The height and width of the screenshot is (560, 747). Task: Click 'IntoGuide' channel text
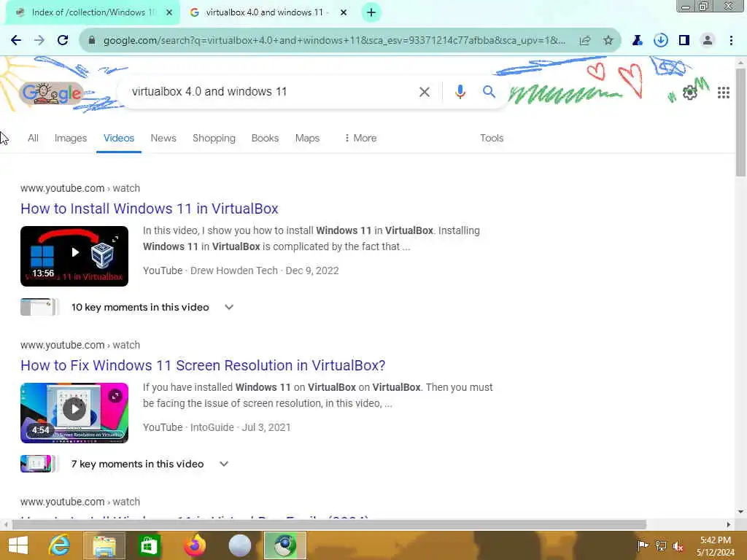coord(212,427)
